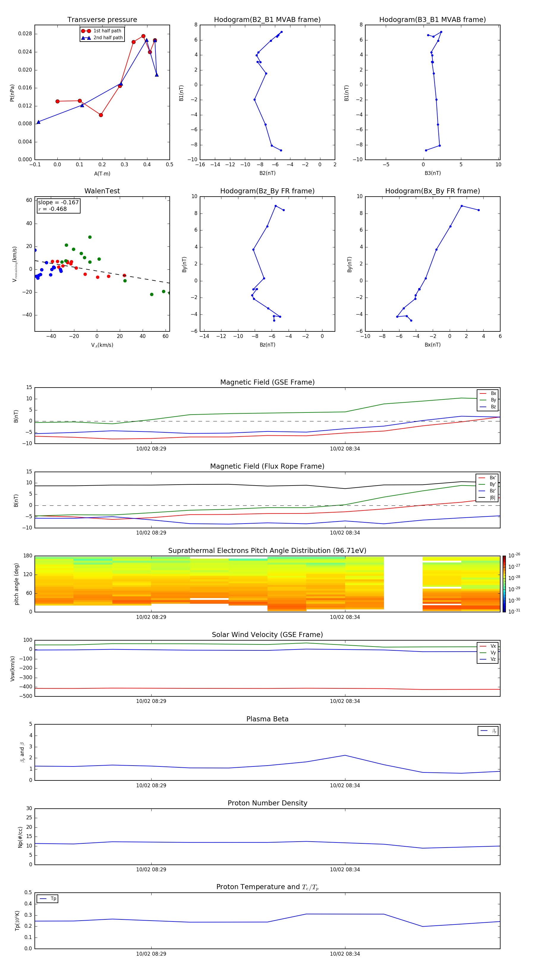Click the 'B3(nT)' x-axis label
The image size is (535, 980).
tap(432, 173)
